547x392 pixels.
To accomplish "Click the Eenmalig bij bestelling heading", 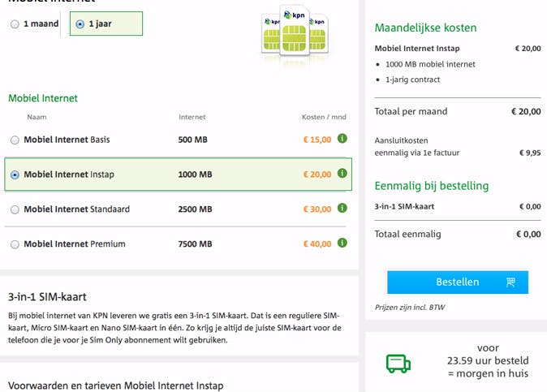I will pyautogui.click(x=432, y=185).
